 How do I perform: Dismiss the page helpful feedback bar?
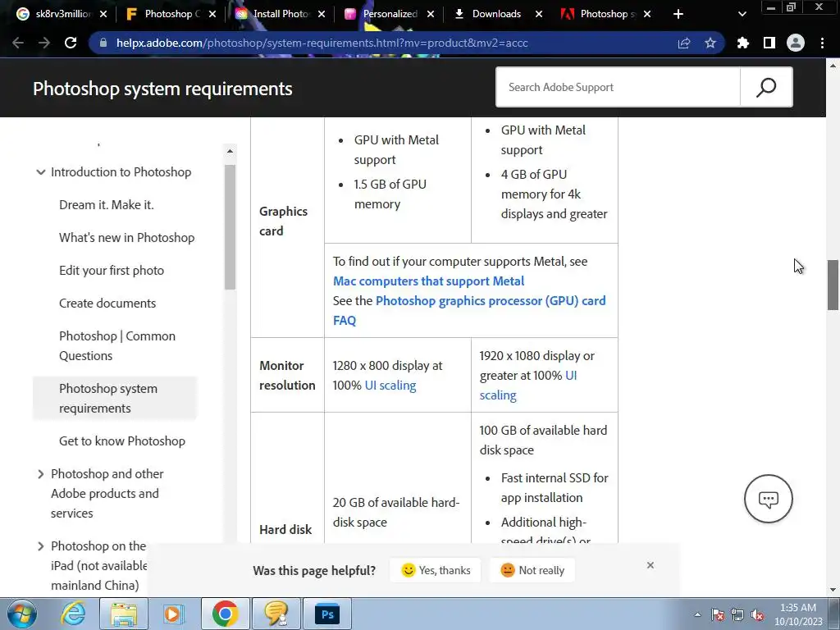click(x=651, y=565)
